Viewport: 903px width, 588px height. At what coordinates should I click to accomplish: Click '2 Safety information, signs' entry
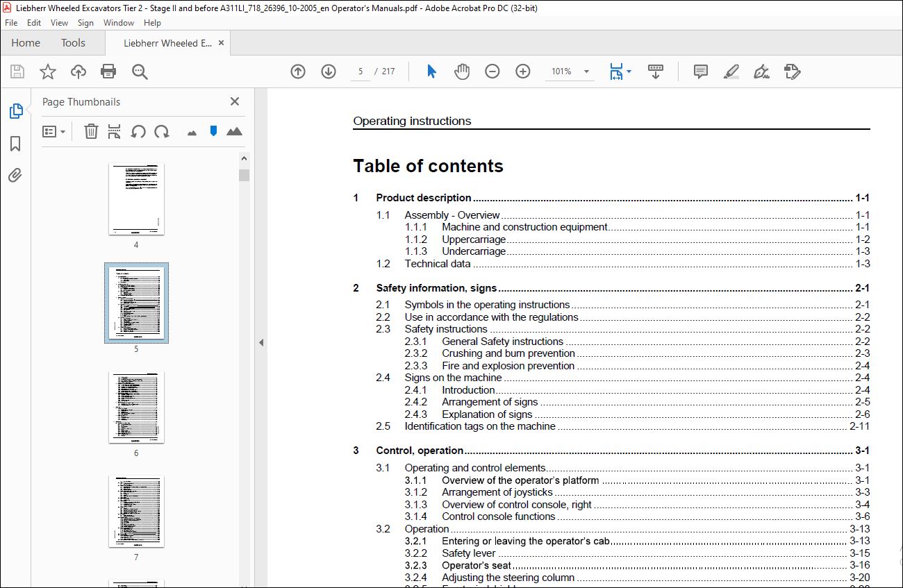click(x=611, y=288)
